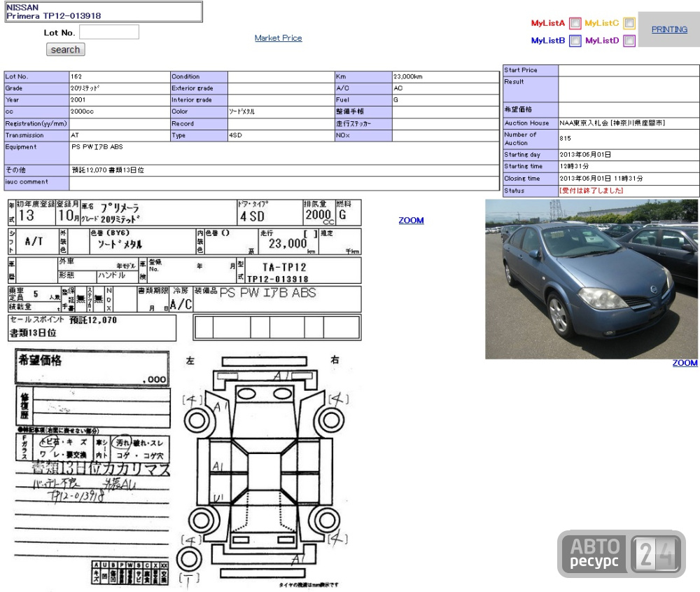Open the PRINTING link
Viewport: 700px width, 592px height.
tap(669, 29)
